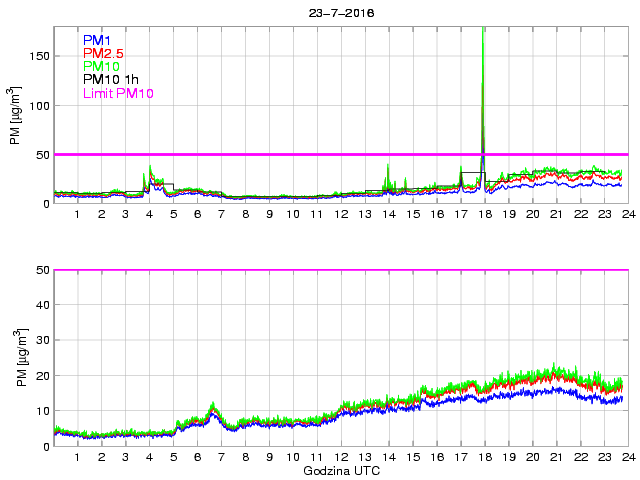Click the chart date title 23-7-2016
The width and height of the screenshot is (640, 480).
click(x=341, y=13)
